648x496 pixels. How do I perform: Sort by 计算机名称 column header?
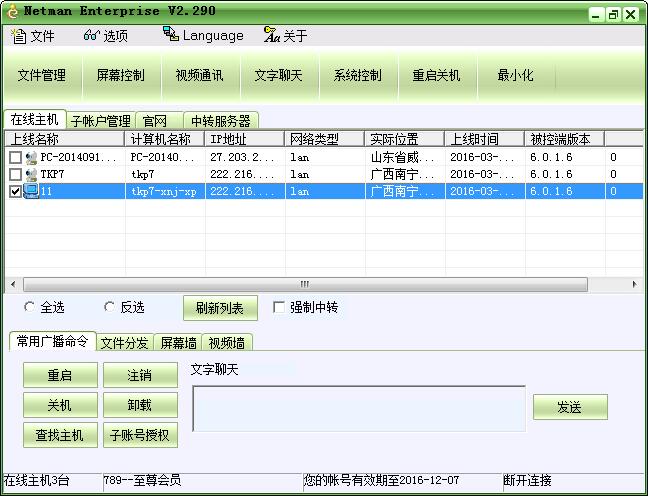coord(165,139)
